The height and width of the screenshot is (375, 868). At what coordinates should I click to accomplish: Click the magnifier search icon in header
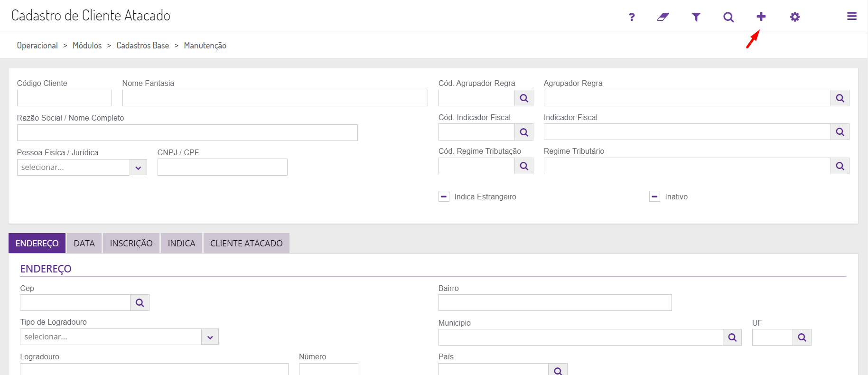728,17
